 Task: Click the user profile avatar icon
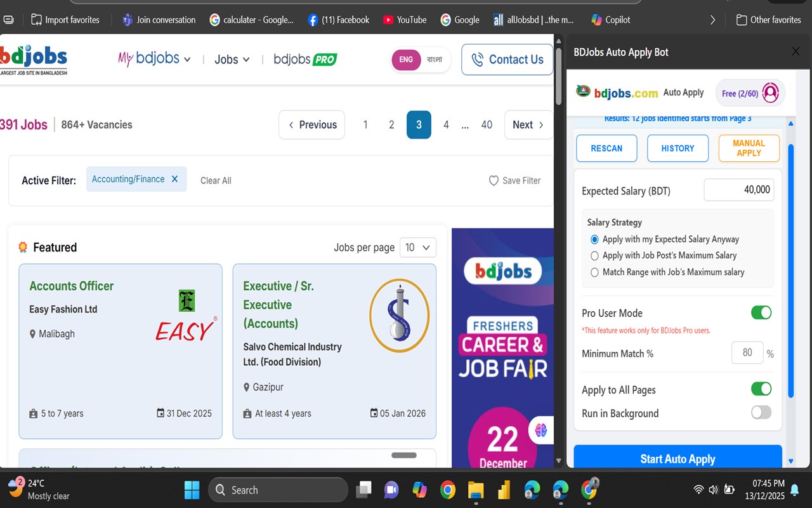[x=771, y=93]
